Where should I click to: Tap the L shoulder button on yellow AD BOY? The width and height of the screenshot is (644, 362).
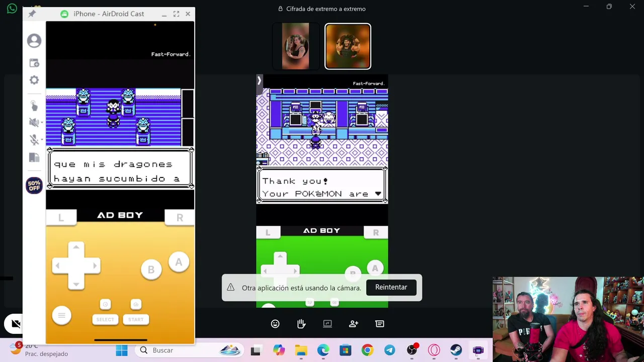click(x=61, y=218)
